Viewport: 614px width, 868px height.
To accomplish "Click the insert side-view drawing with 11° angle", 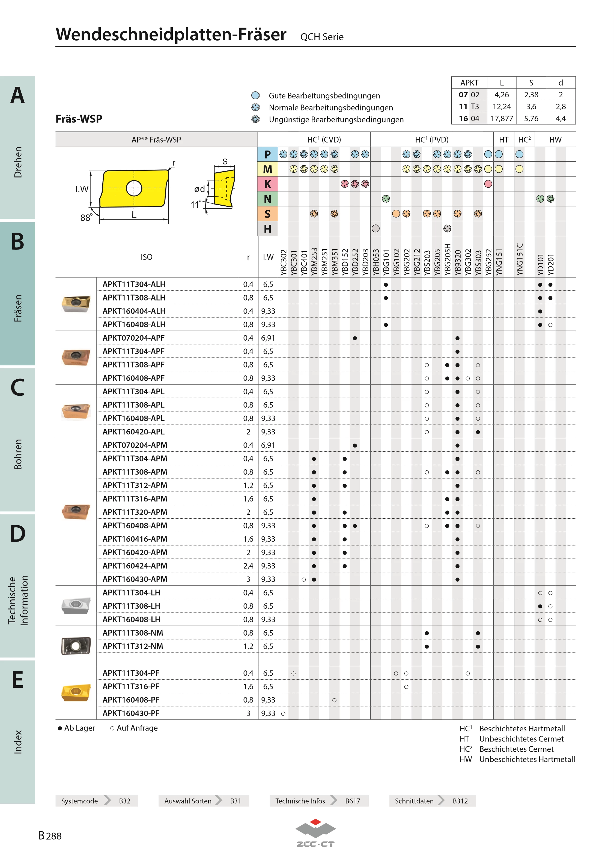I will [x=224, y=188].
